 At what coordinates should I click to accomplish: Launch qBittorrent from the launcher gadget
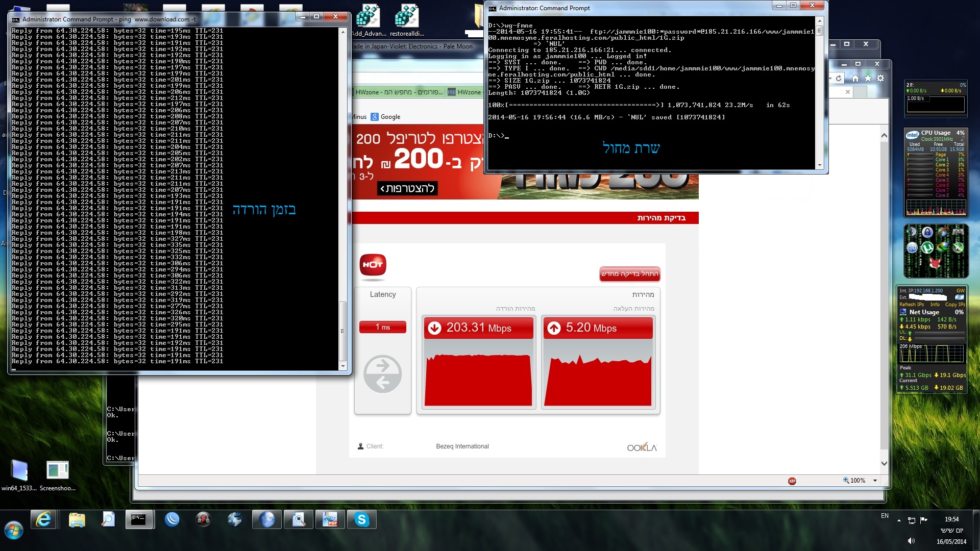(x=912, y=248)
